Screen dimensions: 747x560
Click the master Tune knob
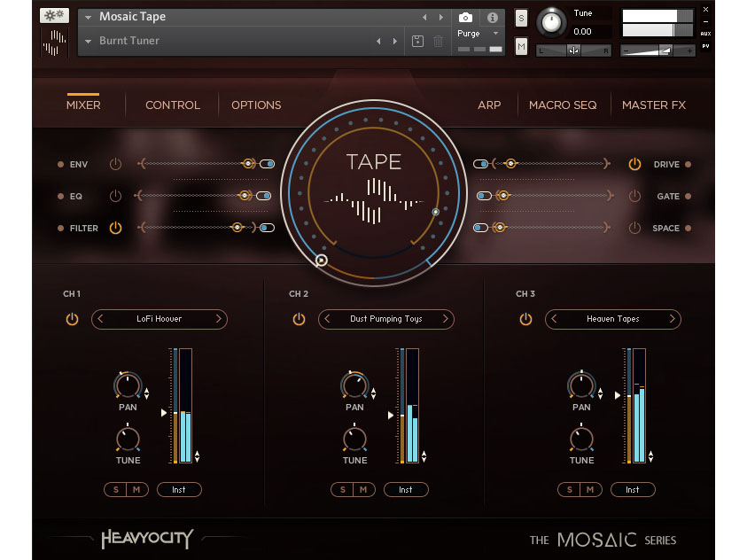[551, 22]
